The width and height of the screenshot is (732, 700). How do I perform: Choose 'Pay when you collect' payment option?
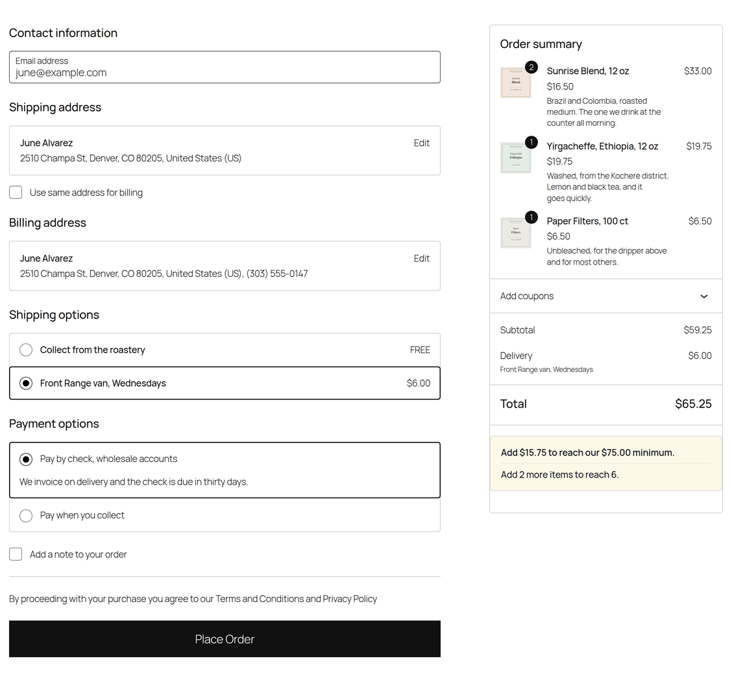click(26, 516)
